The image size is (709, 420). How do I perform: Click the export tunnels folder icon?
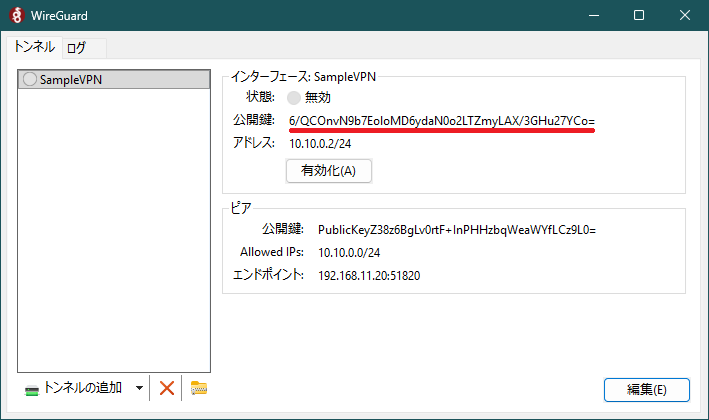[198, 388]
